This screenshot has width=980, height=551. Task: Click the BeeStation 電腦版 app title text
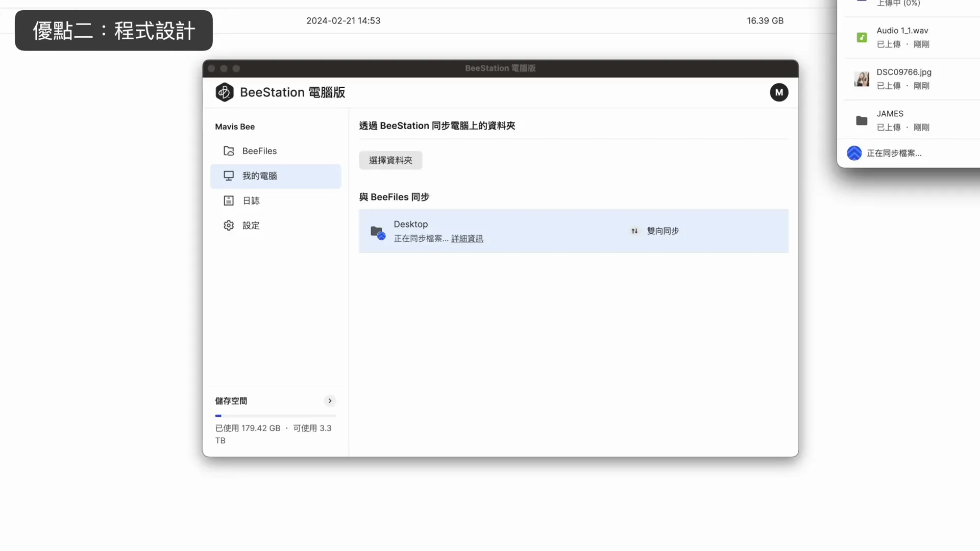click(x=292, y=92)
